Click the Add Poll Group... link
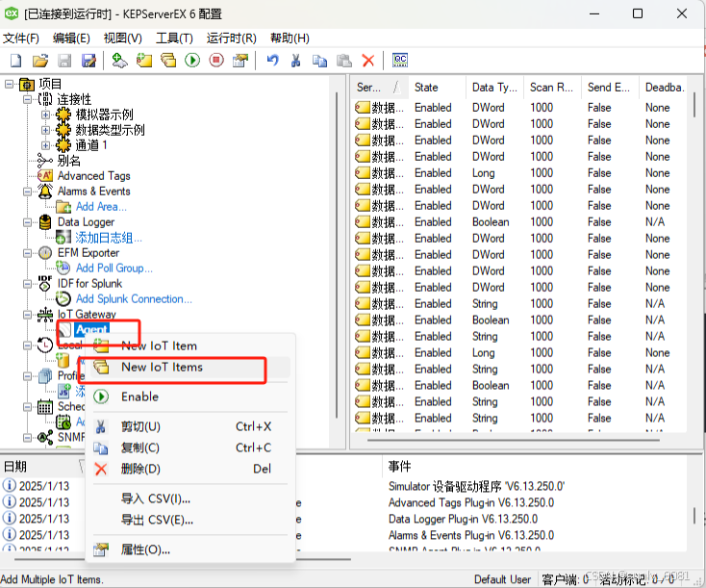The width and height of the screenshot is (706, 588). coord(113,268)
